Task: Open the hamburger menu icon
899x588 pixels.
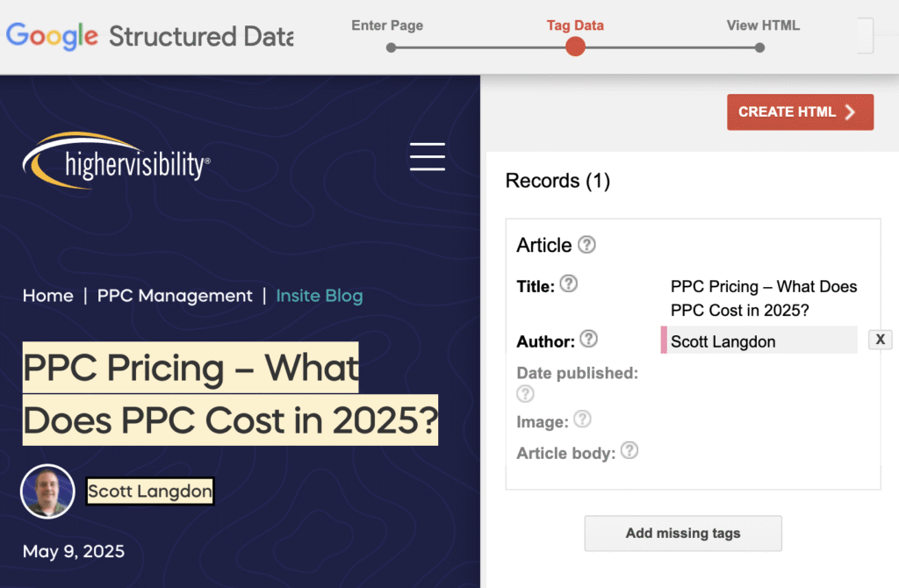Action: pyautogui.click(x=428, y=156)
